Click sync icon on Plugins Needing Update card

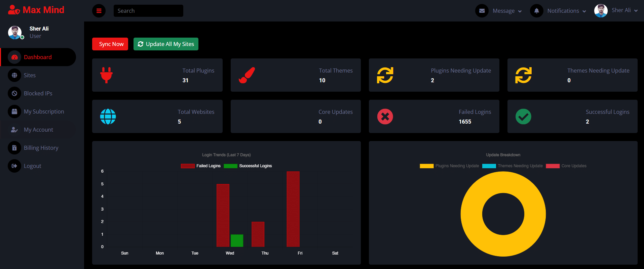point(385,75)
